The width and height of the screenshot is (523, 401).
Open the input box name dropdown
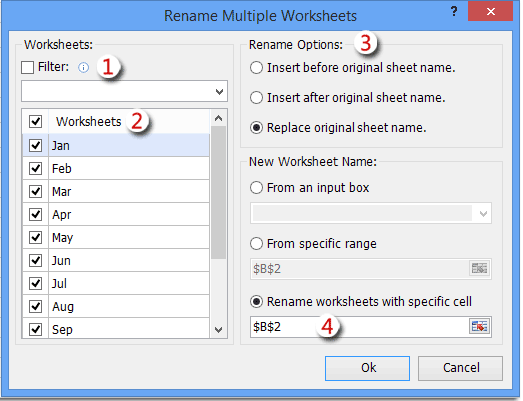pos(483,214)
